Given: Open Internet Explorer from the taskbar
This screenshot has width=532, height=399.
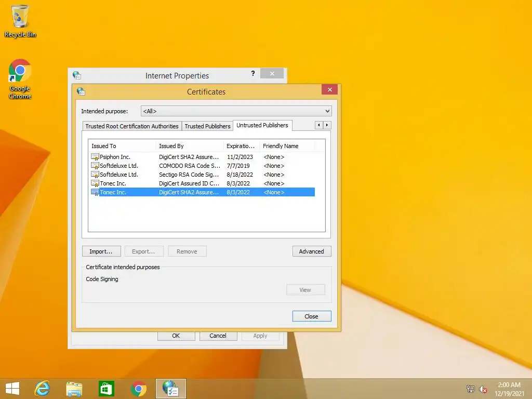Looking at the screenshot, I should (43, 389).
